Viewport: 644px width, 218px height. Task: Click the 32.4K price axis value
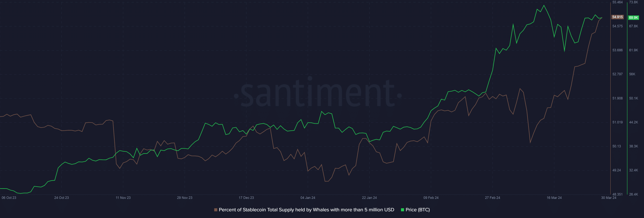pyautogui.click(x=633, y=170)
